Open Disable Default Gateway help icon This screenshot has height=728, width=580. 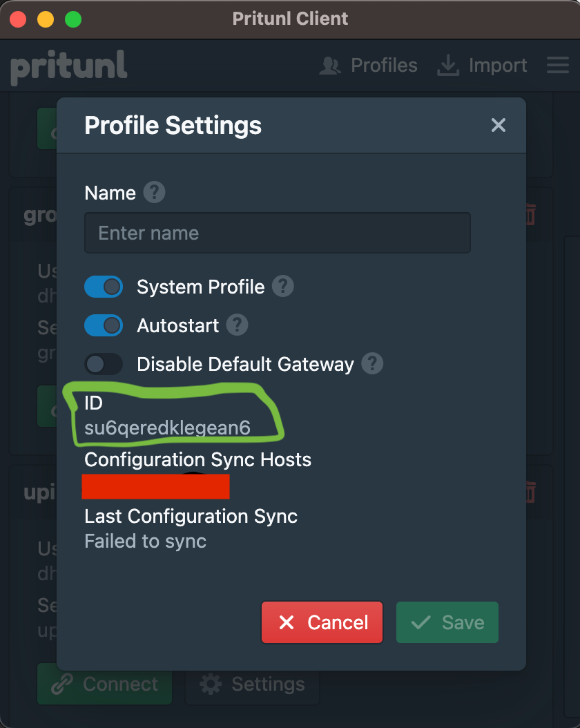pyautogui.click(x=372, y=363)
